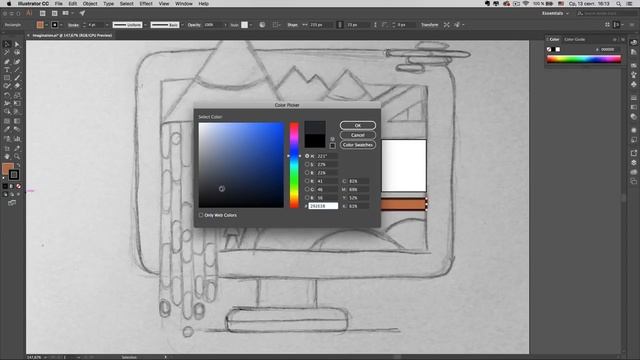
Task: Click Cancel in the Color Picker
Action: click(x=358, y=135)
